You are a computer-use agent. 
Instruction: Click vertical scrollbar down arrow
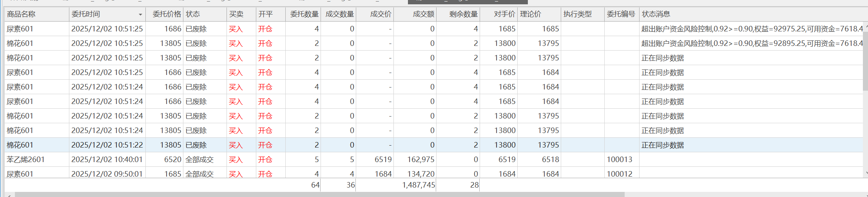pos(865,173)
